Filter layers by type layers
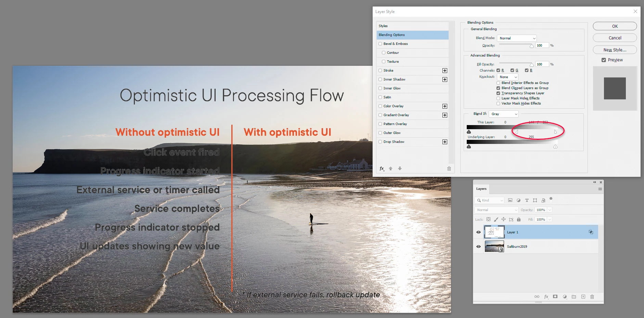The image size is (644, 318). click(x=527, y=200)
